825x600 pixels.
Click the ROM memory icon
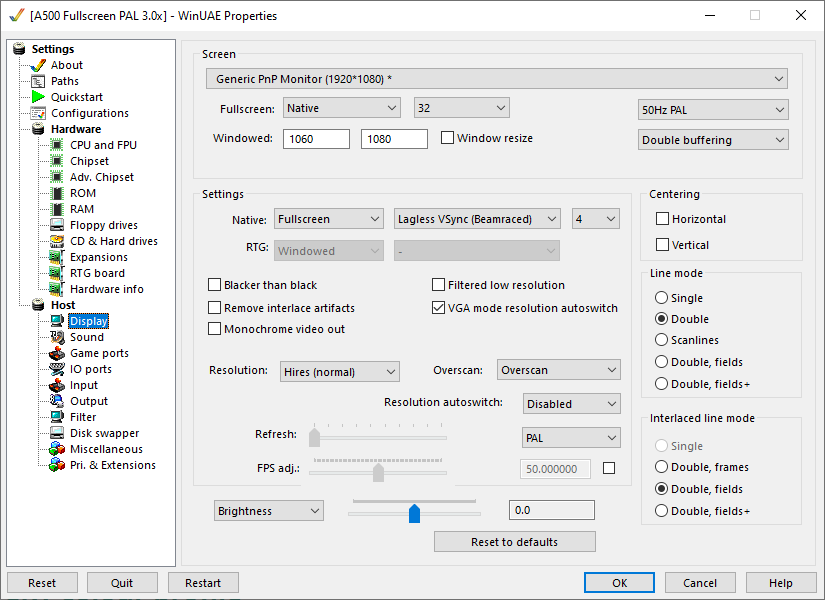pos(57,193)
